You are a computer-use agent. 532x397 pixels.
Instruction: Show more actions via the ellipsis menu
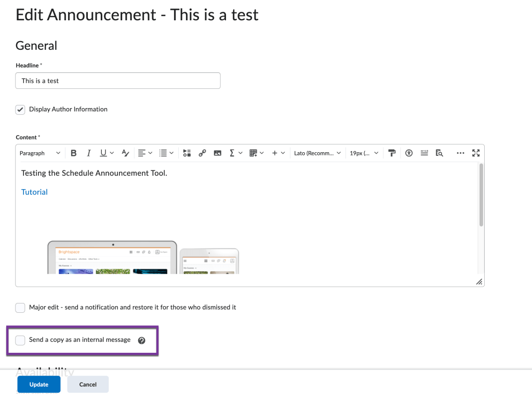[460, 153]
